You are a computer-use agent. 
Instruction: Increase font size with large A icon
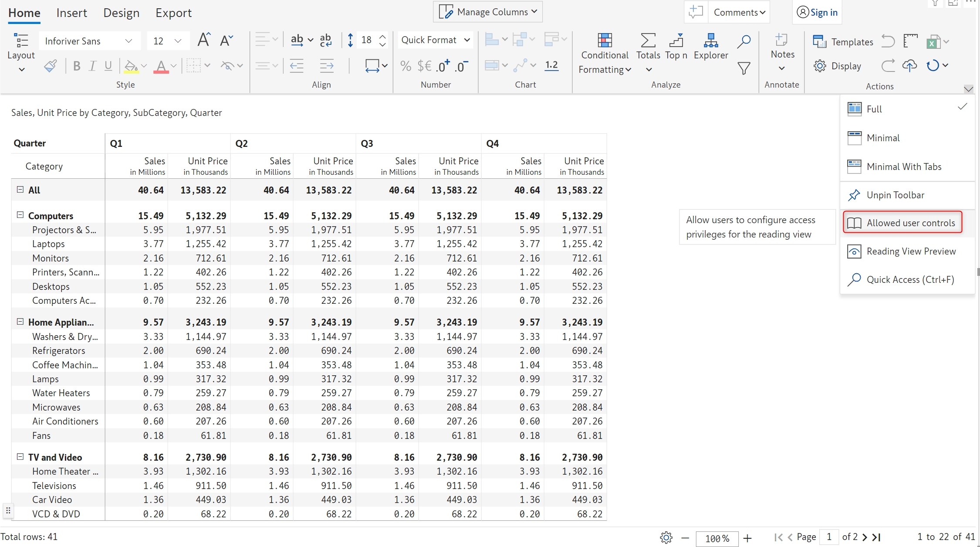pos(203,40)
